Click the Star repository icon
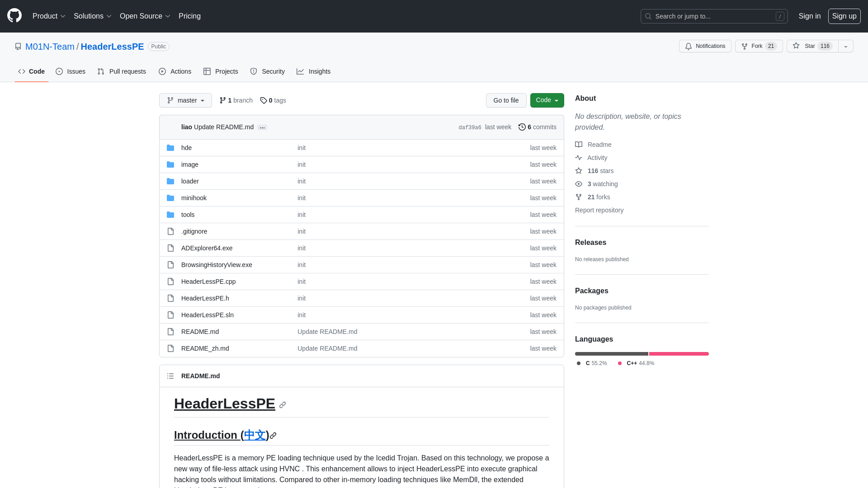Screen dimensions: 868x488 pos(796,46)
